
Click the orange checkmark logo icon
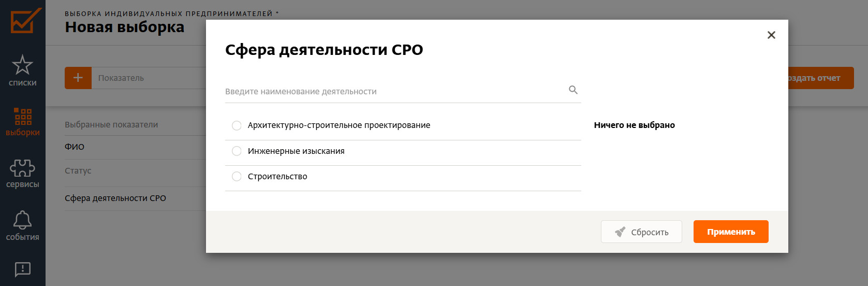click(25, 21)
